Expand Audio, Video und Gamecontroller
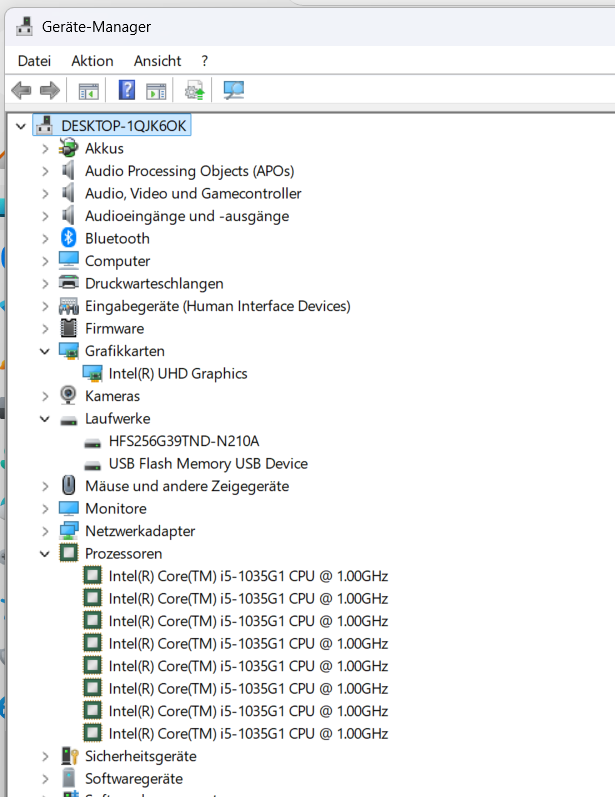The image size is (615, 797). click(45, 194)
